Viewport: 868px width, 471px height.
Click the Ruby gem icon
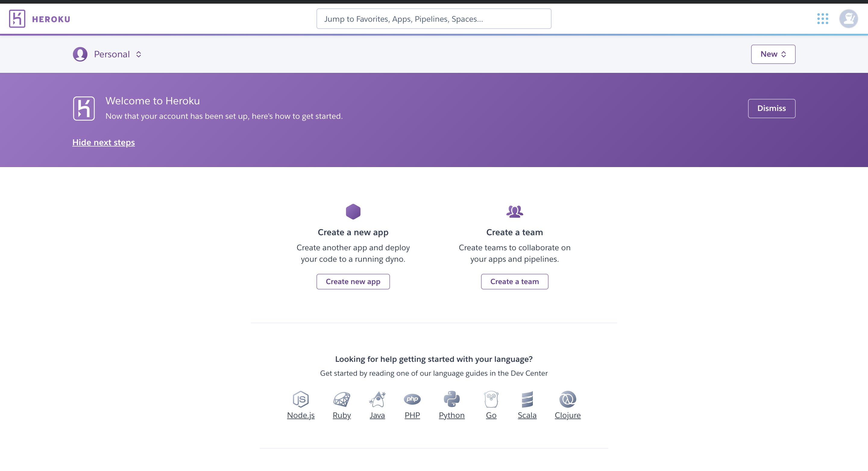pos(342,399)
